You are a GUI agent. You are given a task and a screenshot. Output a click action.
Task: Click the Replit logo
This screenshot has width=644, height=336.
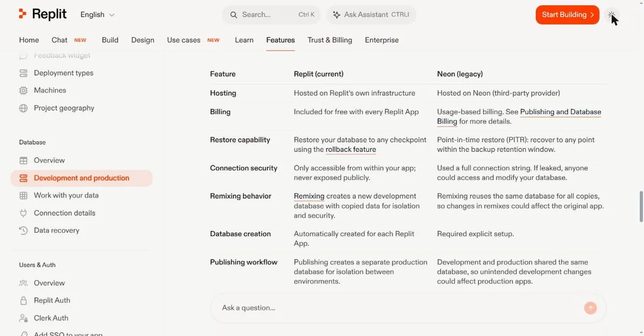42,14
